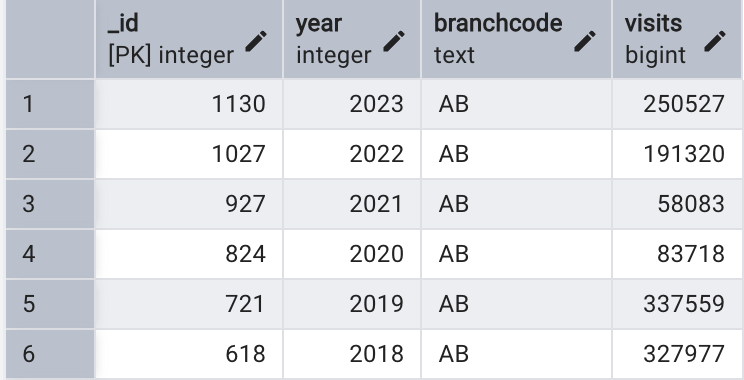Select the visits cell showing 337559

tap(678, 304)
